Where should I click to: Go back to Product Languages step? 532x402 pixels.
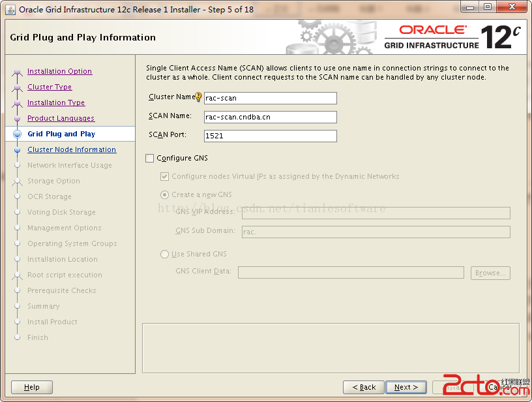(x=61, y=118)
